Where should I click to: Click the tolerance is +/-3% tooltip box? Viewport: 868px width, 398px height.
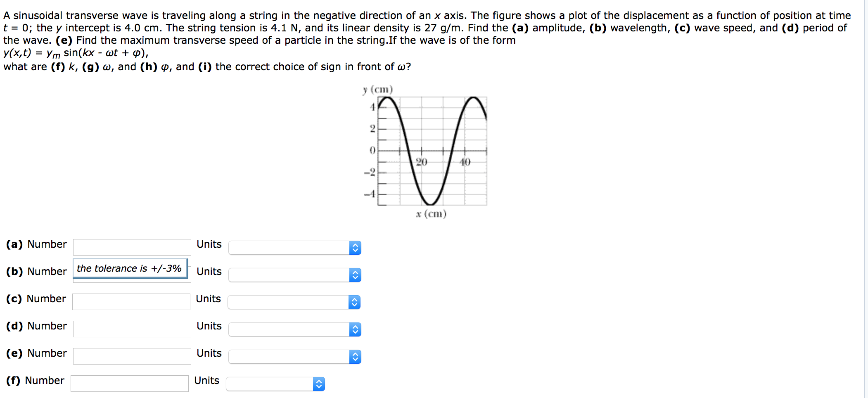pos(130,268)
